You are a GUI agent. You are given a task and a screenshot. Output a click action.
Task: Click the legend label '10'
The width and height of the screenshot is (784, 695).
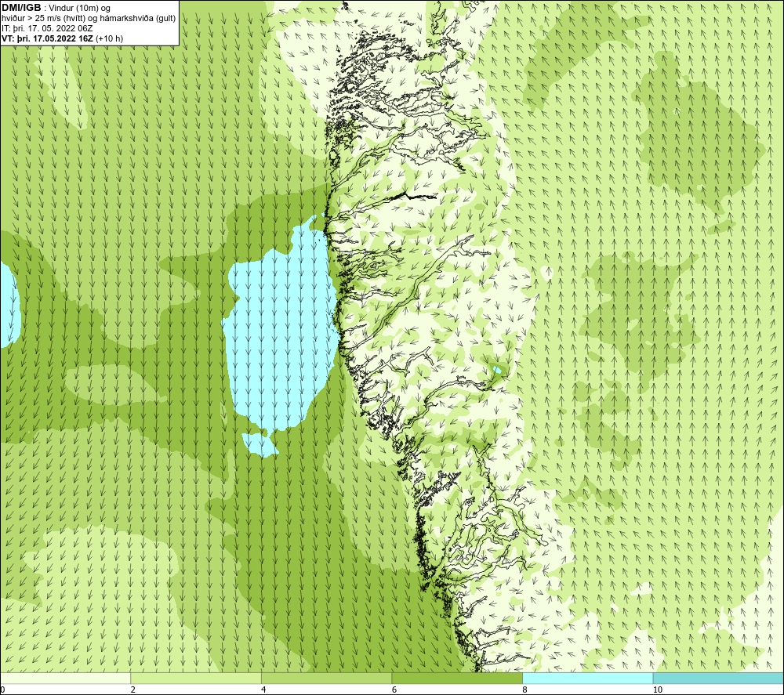tap(658, 690)
